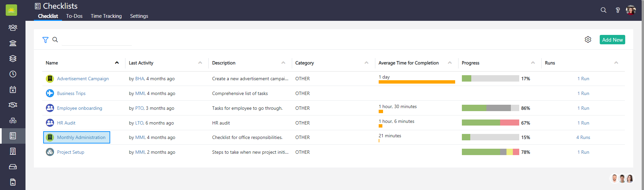The height and width of the screenshot is (190, 644).
Task: Open the 4 Runs link
Action: click(583, 137)
